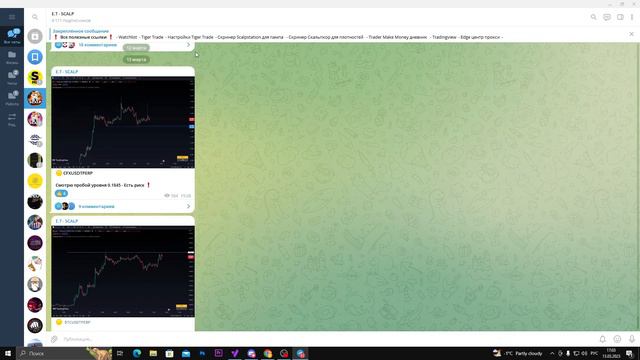
Task: Open the chat with bearded old man avatar
Action: click(35, 284)
